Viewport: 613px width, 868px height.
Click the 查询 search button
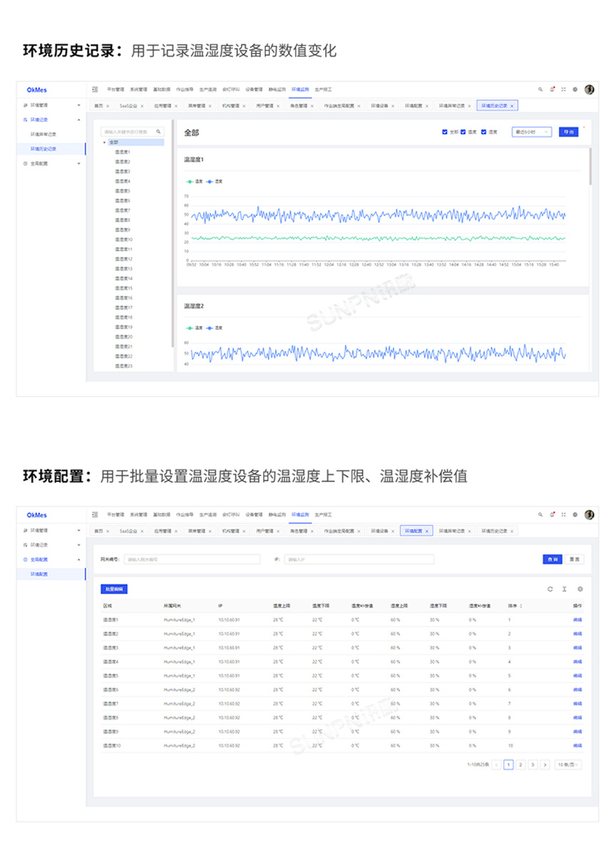coord(552,560)
